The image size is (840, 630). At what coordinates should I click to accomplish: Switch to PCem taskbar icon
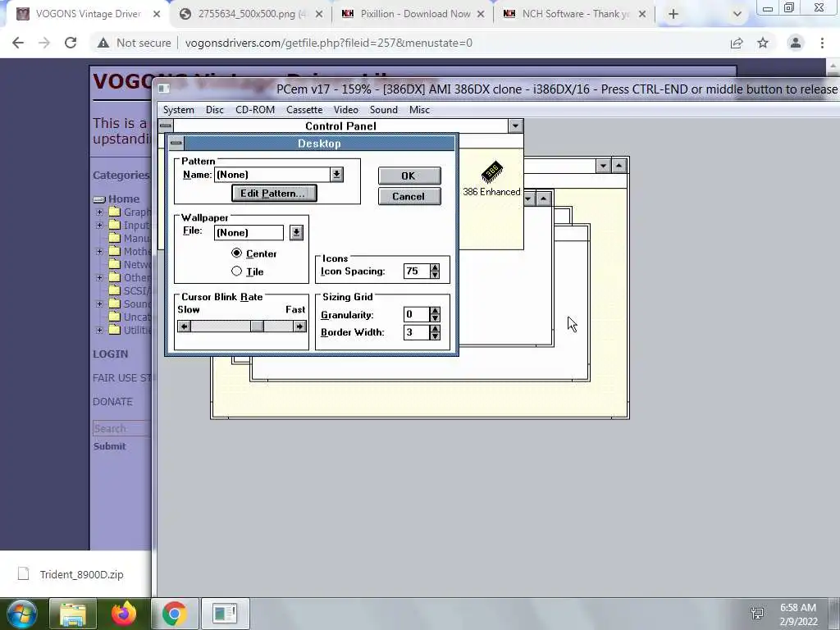(225, 614)
